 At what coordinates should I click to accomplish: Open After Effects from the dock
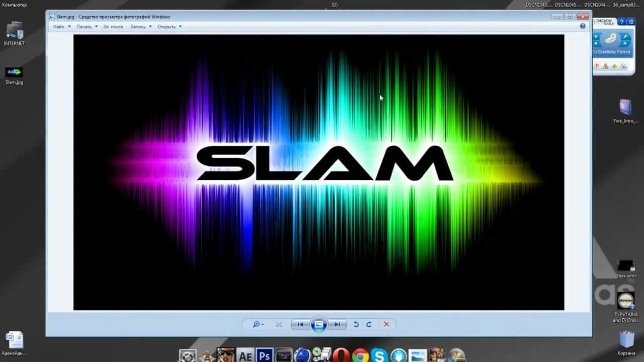[x=245, y=356]
